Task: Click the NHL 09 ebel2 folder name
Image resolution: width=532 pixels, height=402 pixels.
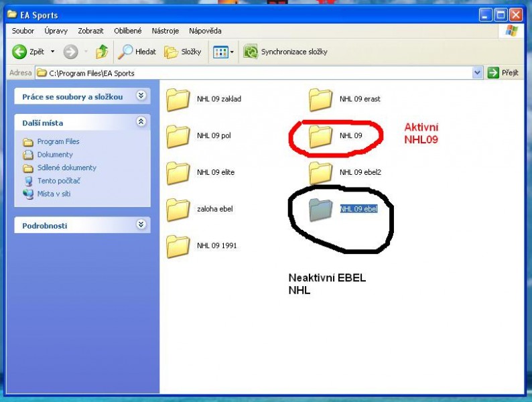Action: point(360,172)
